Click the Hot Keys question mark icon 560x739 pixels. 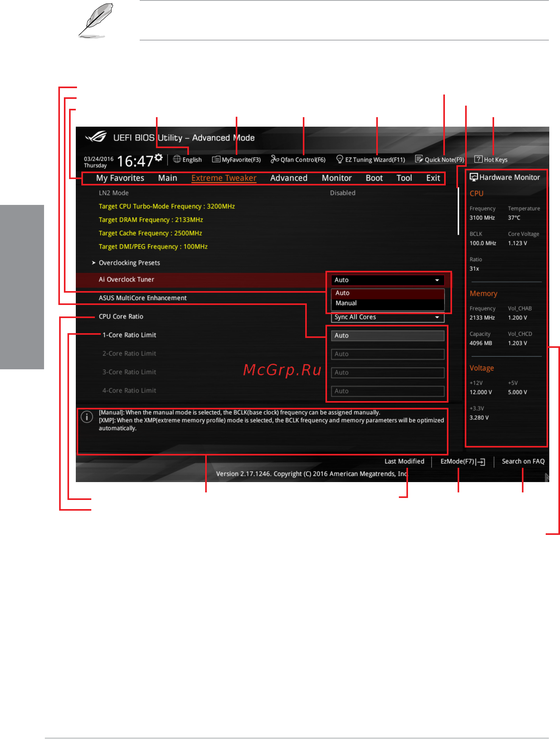(478, 159)
